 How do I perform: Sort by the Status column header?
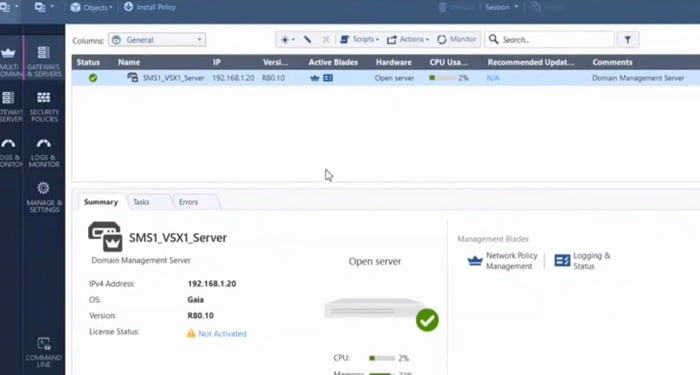[88, 62]
